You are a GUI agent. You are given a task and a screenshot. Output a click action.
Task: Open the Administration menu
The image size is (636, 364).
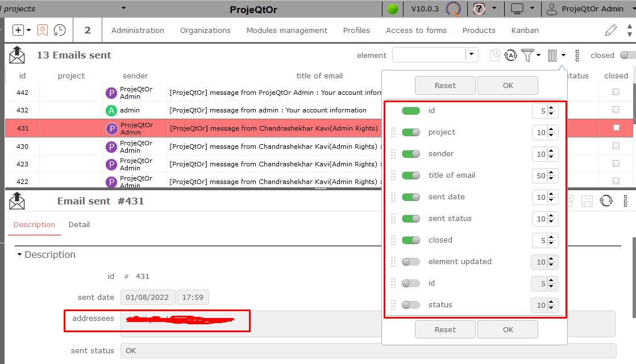click(x=138, y=31)
